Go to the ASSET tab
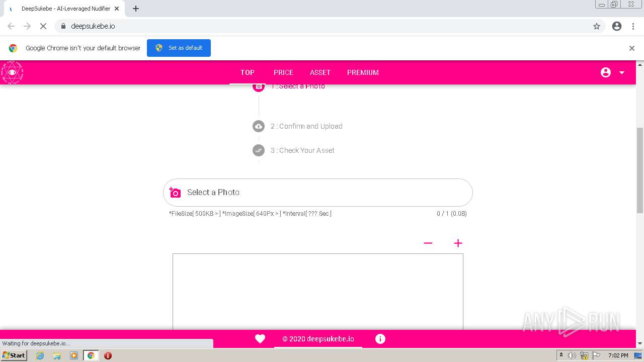 320,72
